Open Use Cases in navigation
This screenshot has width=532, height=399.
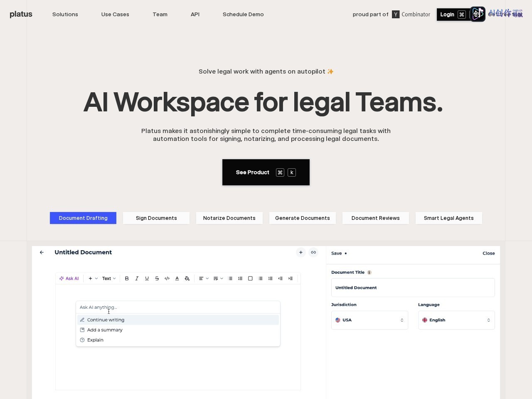pos(115,14)
